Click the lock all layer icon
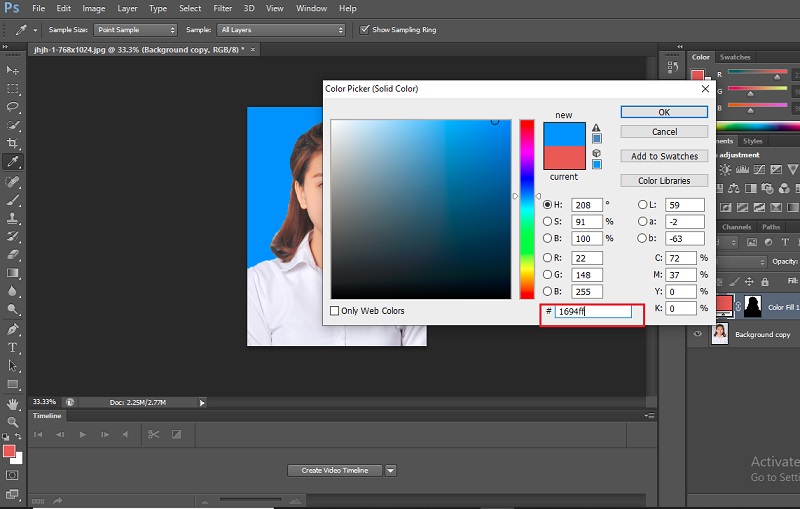This screenshot has width=800, height=509. 765,282
